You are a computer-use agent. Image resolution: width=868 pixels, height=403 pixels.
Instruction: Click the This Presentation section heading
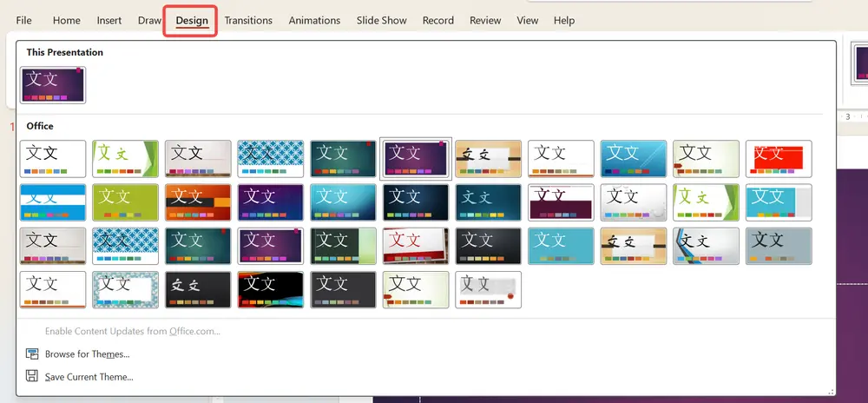(65, 53)
